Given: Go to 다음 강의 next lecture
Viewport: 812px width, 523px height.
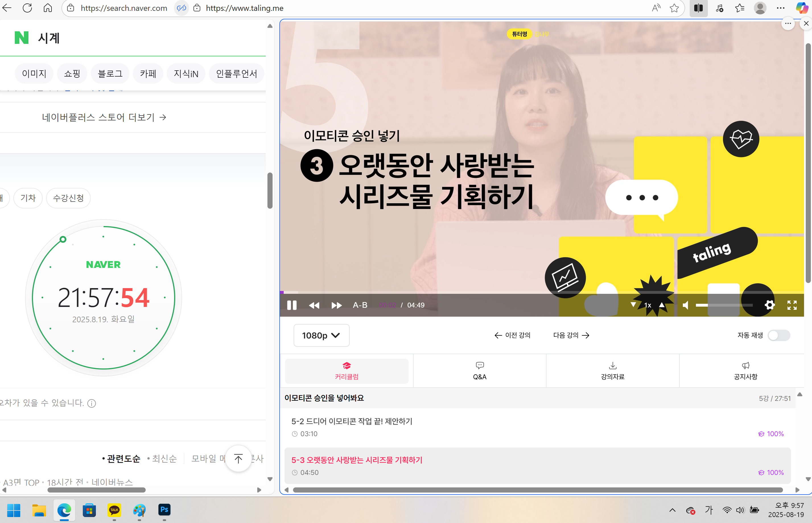Looking at the screenshot, I should [571, 335].
